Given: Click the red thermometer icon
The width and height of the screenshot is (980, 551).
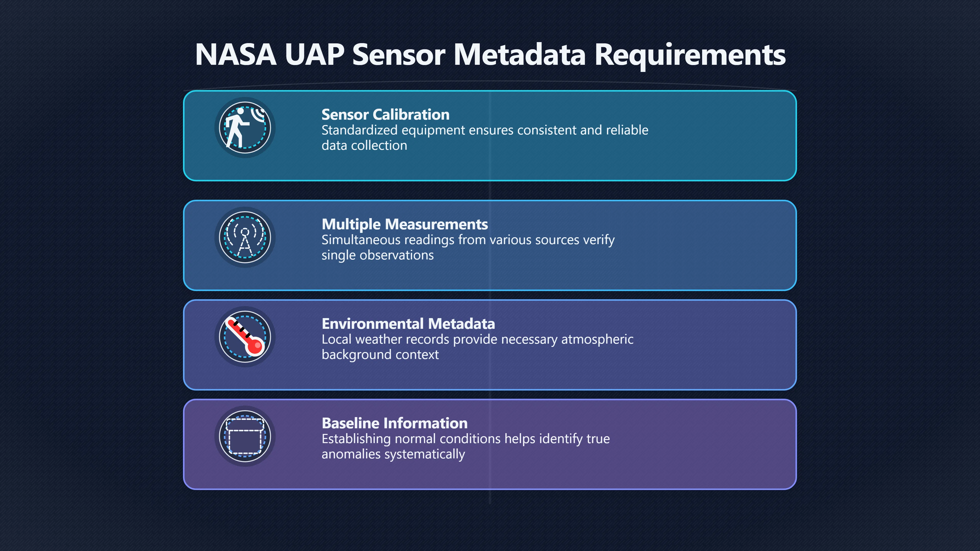Looking at the screenshot, I should [x=245, y=336].
